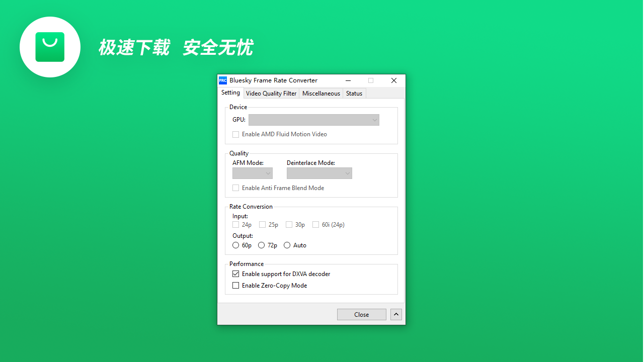Expand the Deinterlace Mode dropdown
Viewport: 644px width, 362px height.
(319, 173)
